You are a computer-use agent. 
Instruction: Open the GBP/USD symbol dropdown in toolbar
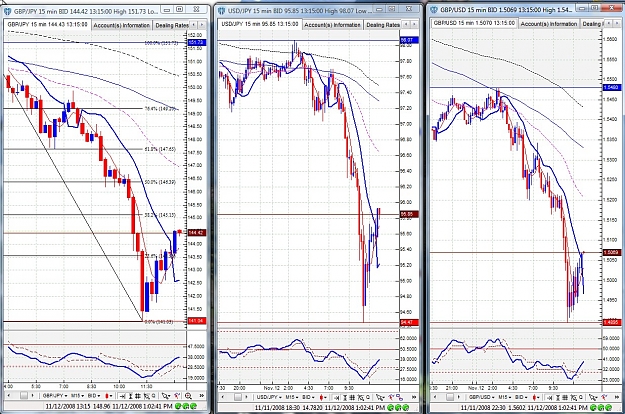482,397
